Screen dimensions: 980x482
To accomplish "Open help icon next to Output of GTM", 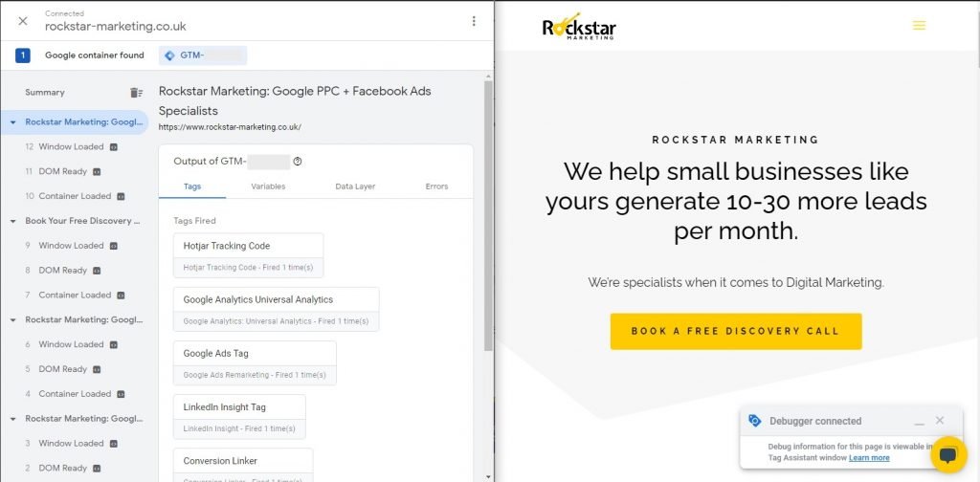I will point(298,161).
